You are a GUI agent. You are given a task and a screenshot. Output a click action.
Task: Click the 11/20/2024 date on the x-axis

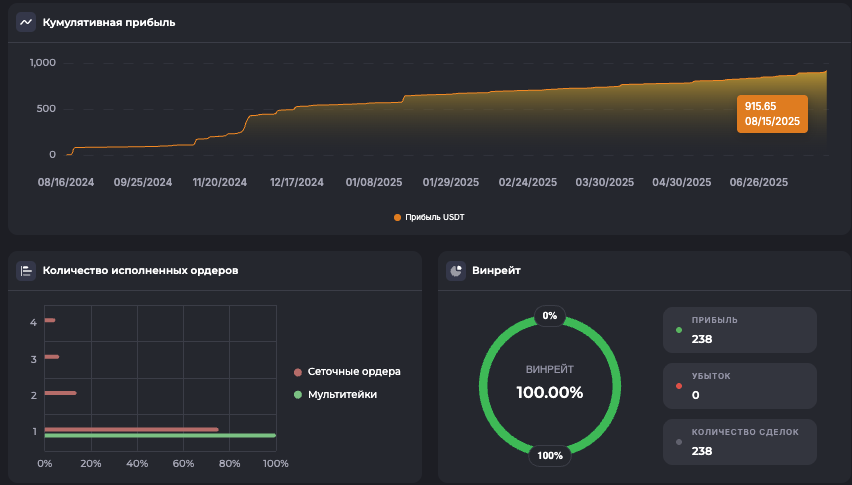coord(219,183)
